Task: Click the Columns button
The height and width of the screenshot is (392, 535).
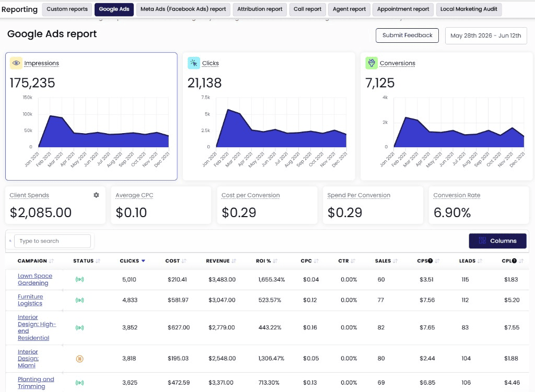Action: pyautogui.click(x=497, y=241)
